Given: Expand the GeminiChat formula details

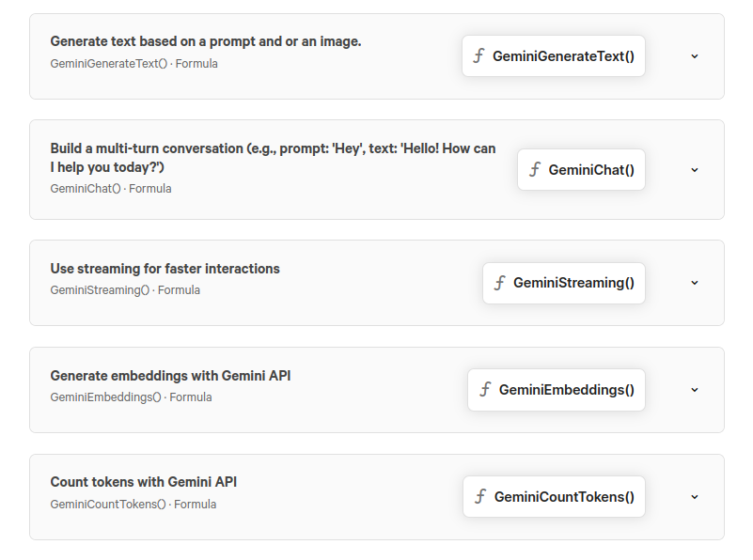Looking at the screenshot, I should coord(695,170).
